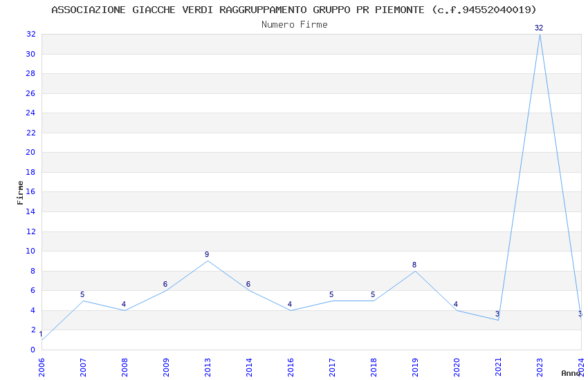
Task: Click y-axis tick value 0
Action: pyautogui.click(x=33, y=350)
